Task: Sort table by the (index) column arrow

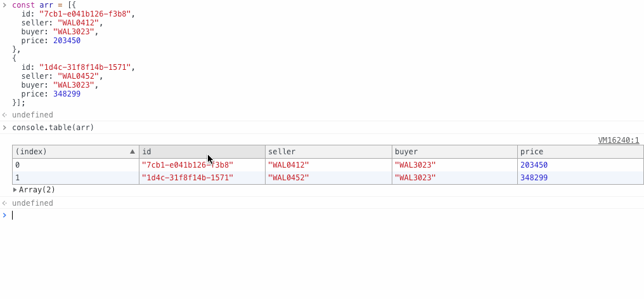Action: pos(132,152)
